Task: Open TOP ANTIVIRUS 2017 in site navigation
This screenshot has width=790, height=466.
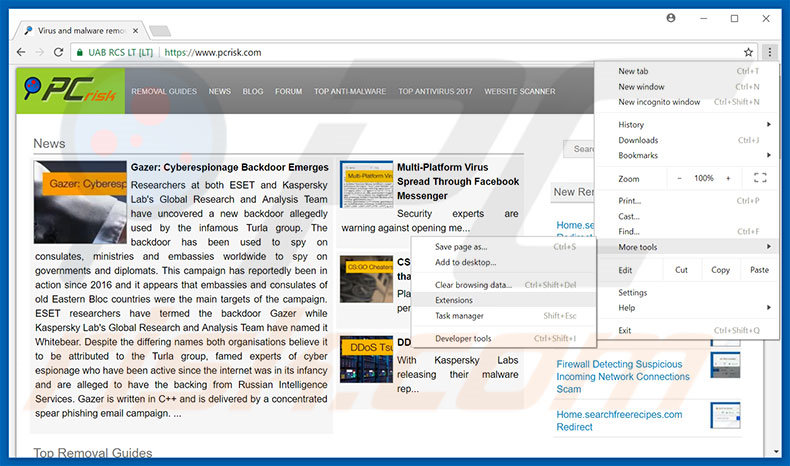Action: click(435, 91)
